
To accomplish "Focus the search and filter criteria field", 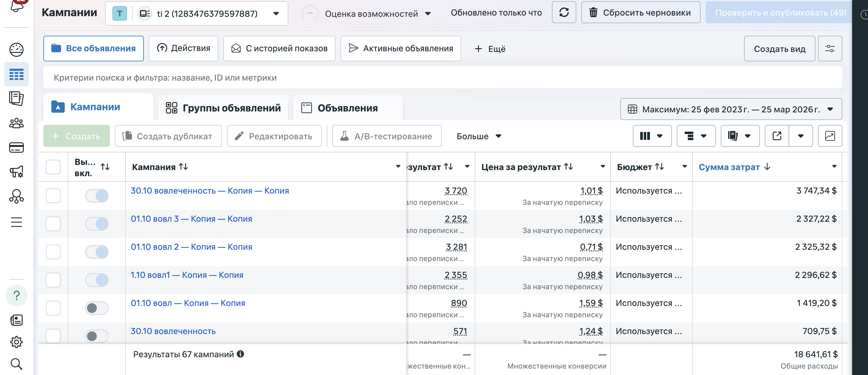I will [443, 78].
